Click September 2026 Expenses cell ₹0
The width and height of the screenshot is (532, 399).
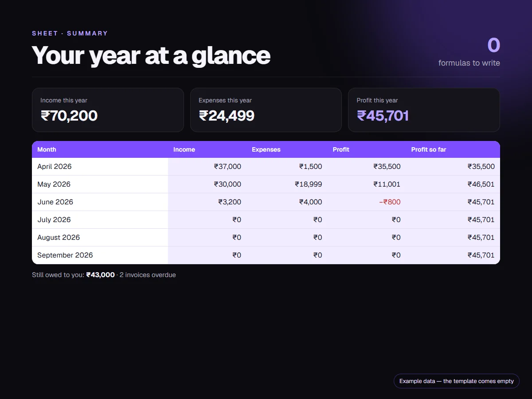tap(317, 255)
